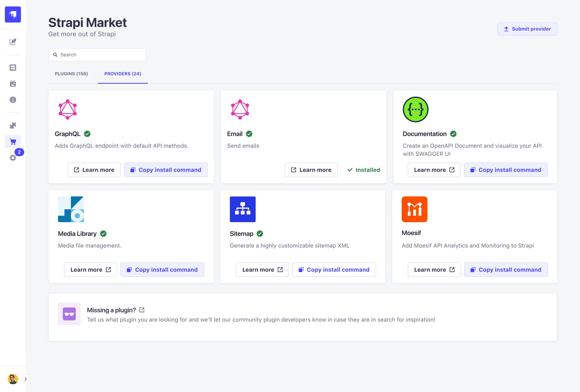This screenshot has width=580, height=392.
Task: Click the Strapi logo in sidebar
Action: coord(13,14)
